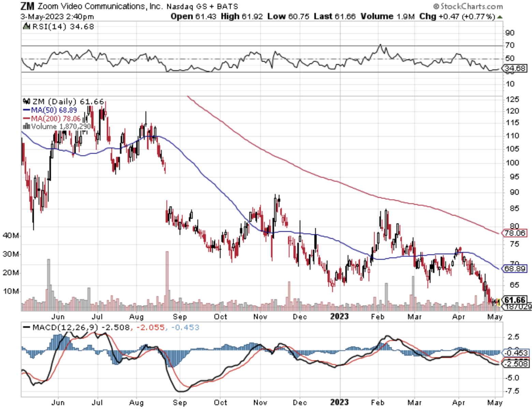Click the Sep label under the price chart

tap(180, 316)
